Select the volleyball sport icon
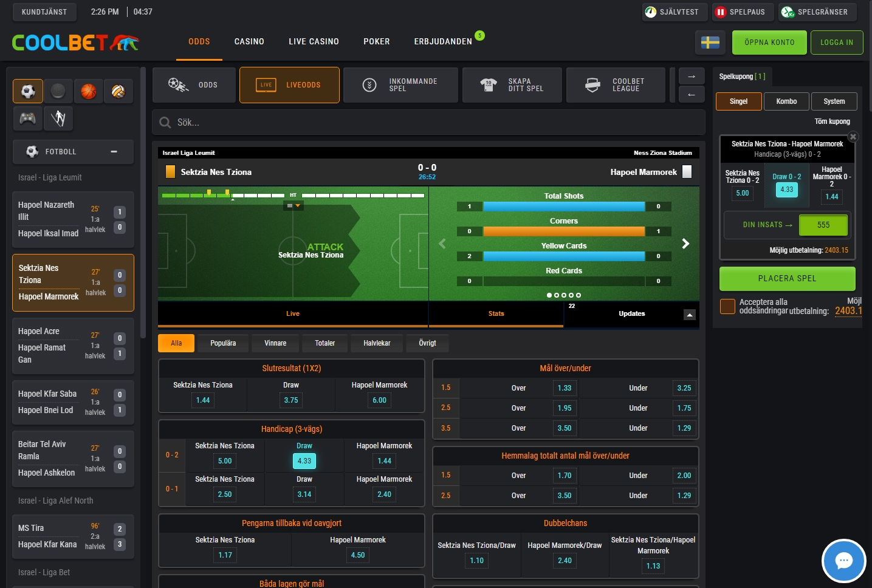This screenshot has width=872, height=588. 118,91
